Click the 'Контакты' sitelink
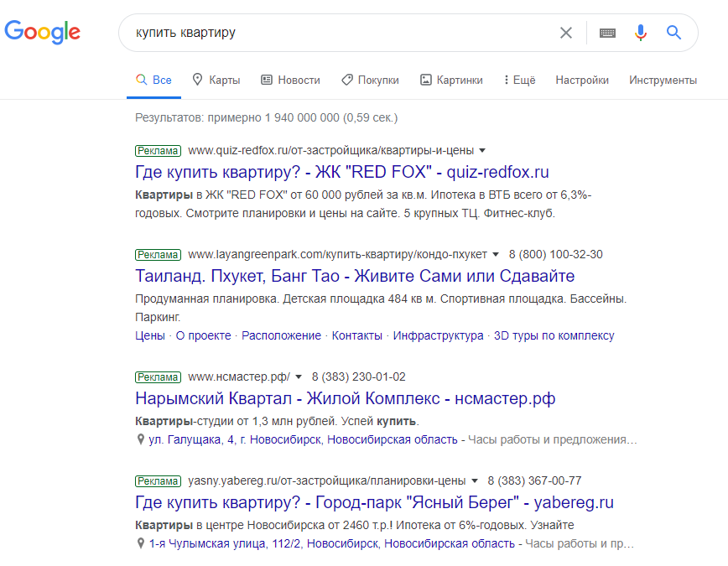 tap(357, 335)
